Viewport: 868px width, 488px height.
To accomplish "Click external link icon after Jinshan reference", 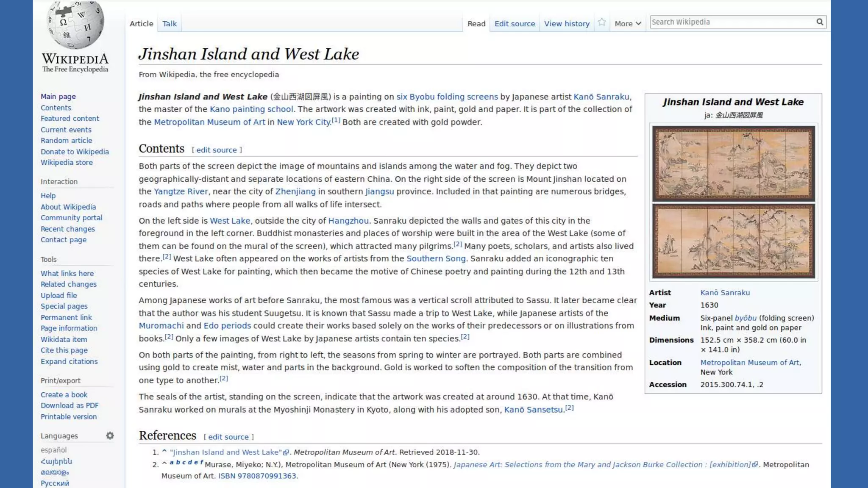I will [286, 452].
